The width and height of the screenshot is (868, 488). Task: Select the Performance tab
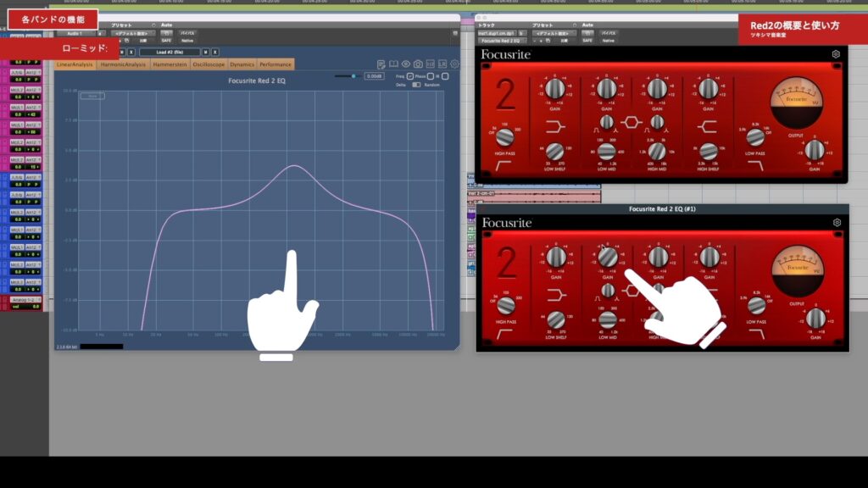(x=275, y=64)
